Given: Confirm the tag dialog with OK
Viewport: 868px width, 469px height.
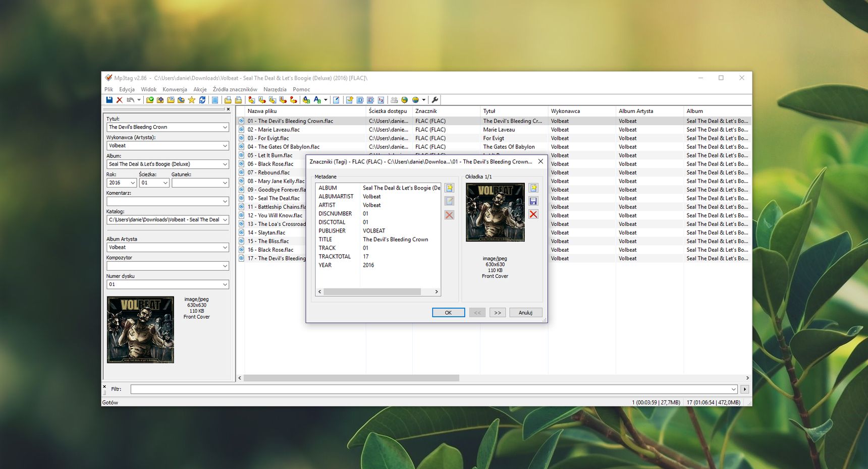Looking at the screenshot, I should (x=448, y=313).
